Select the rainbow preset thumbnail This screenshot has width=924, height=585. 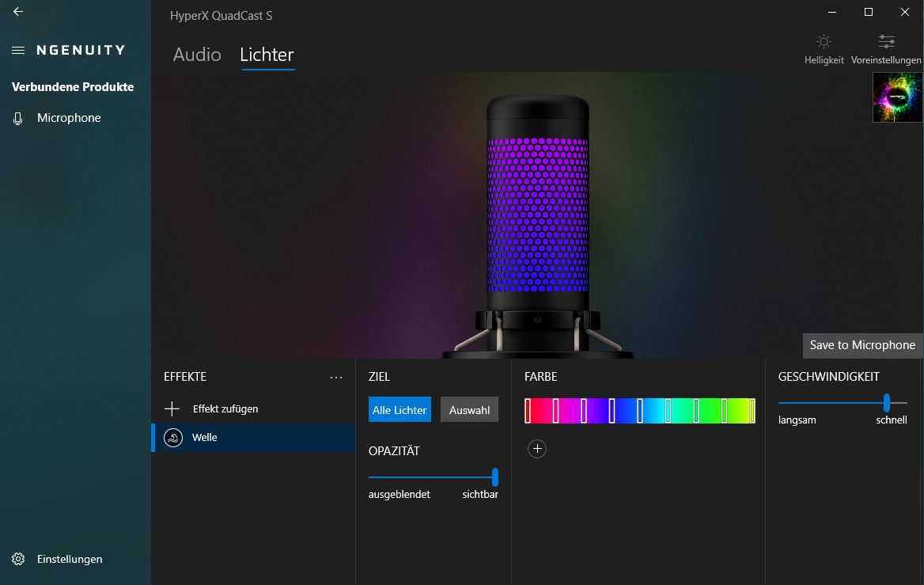pos(897,97)
